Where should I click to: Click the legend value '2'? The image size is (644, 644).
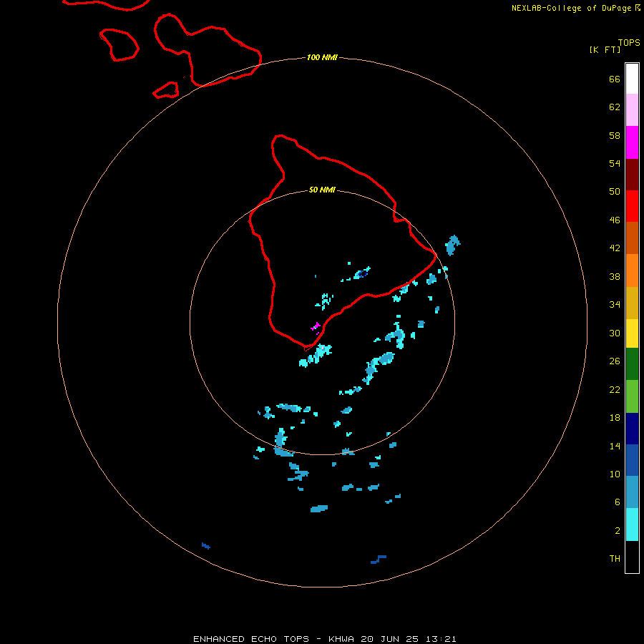coord(618,530)
